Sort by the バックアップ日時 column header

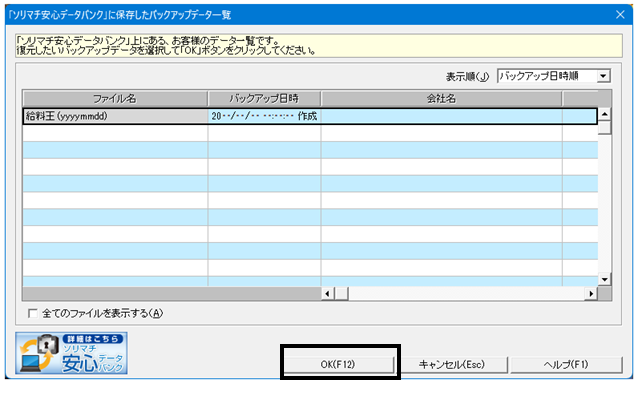[x=264, y=99]
